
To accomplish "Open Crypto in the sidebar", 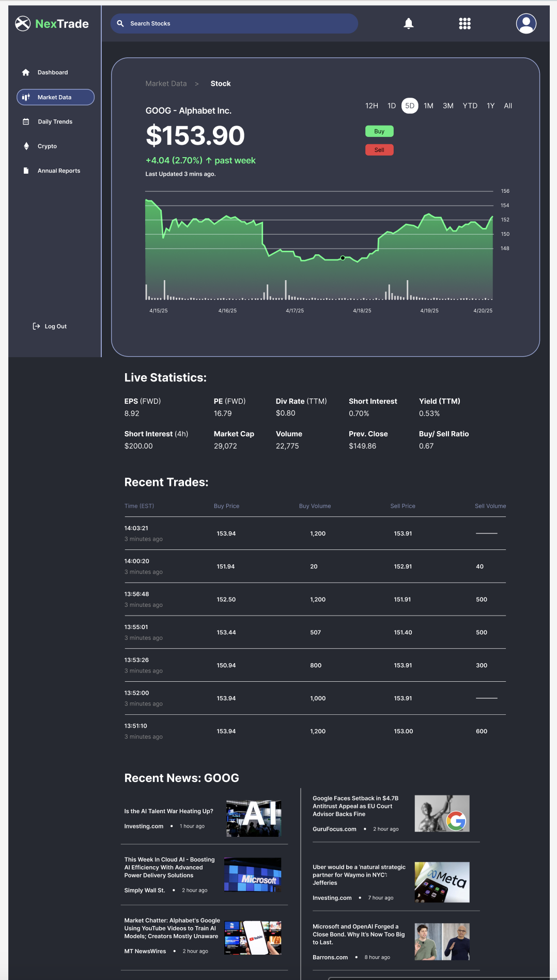I will 47,146.
